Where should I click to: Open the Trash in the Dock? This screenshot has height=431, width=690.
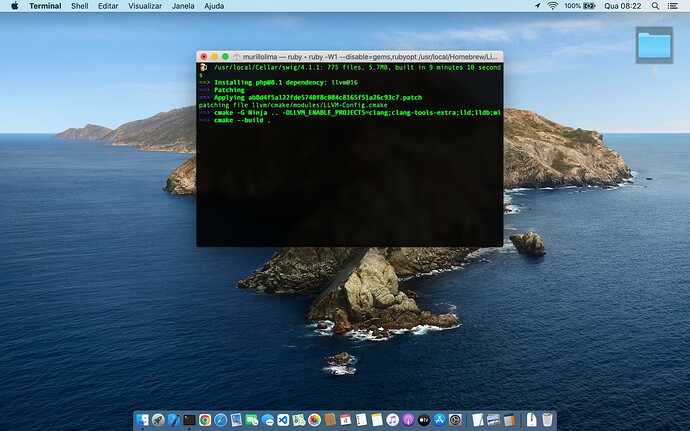coord(547,420)
